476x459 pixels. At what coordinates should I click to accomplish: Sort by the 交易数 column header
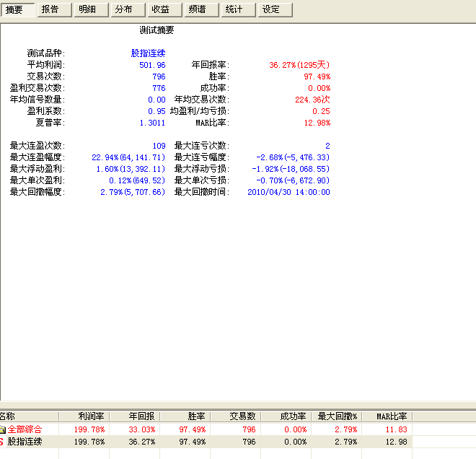click(236, 416)
